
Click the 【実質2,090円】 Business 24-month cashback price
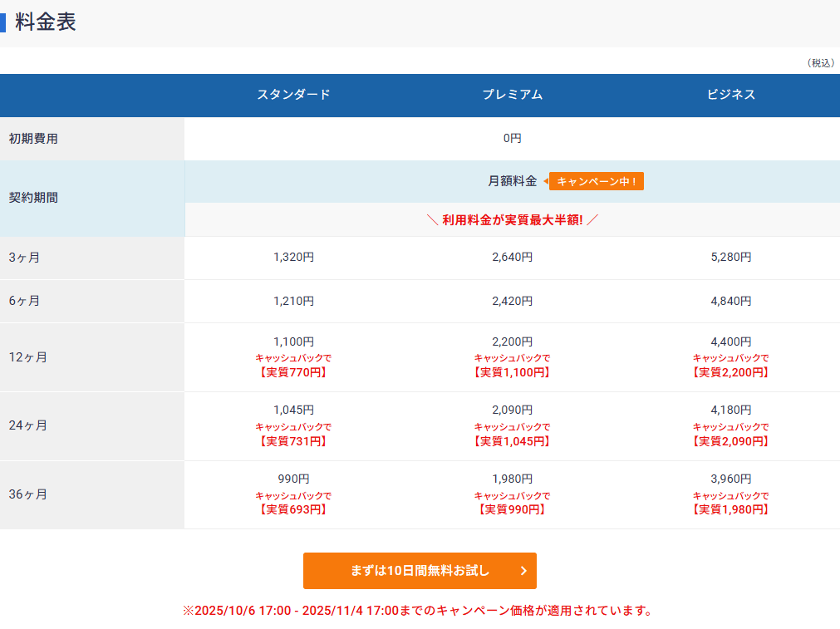[731, 441]
